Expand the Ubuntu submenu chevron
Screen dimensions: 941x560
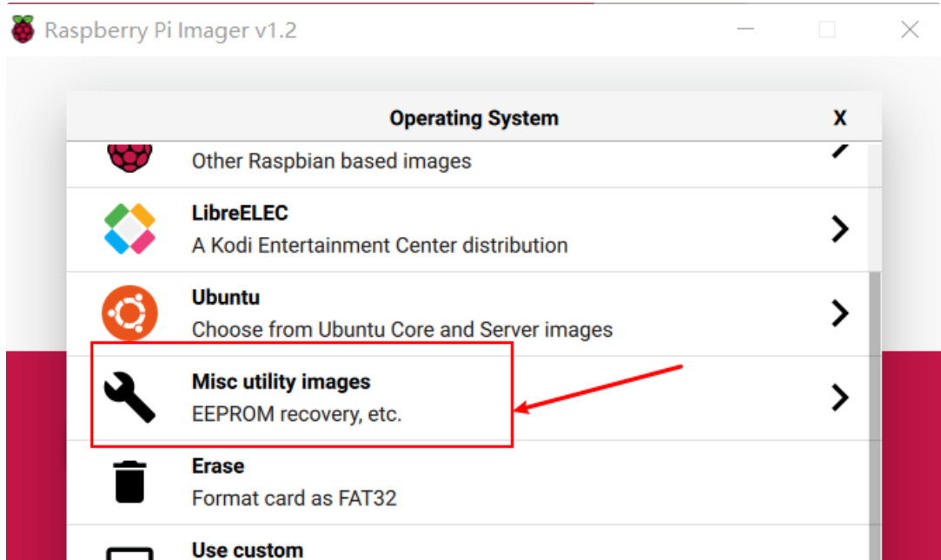840,313
